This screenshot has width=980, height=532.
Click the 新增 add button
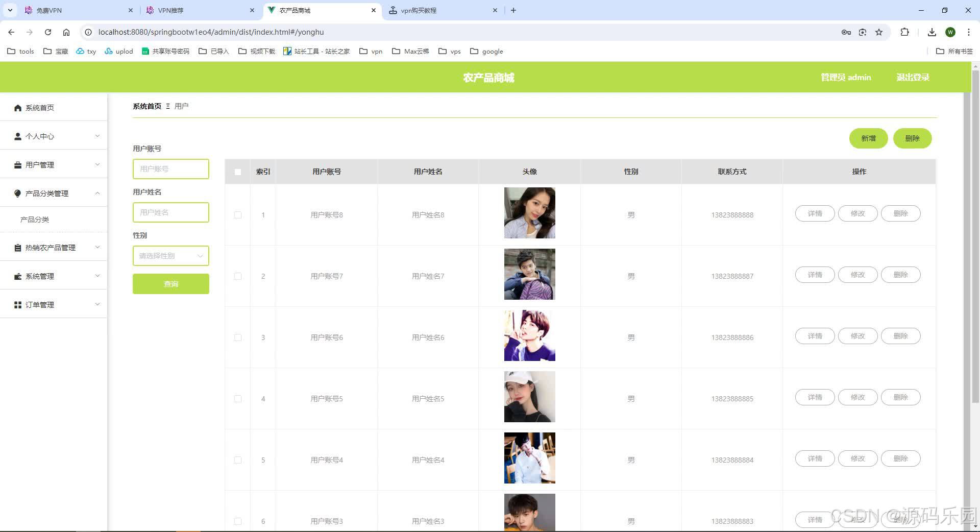(x=868, y=138)
